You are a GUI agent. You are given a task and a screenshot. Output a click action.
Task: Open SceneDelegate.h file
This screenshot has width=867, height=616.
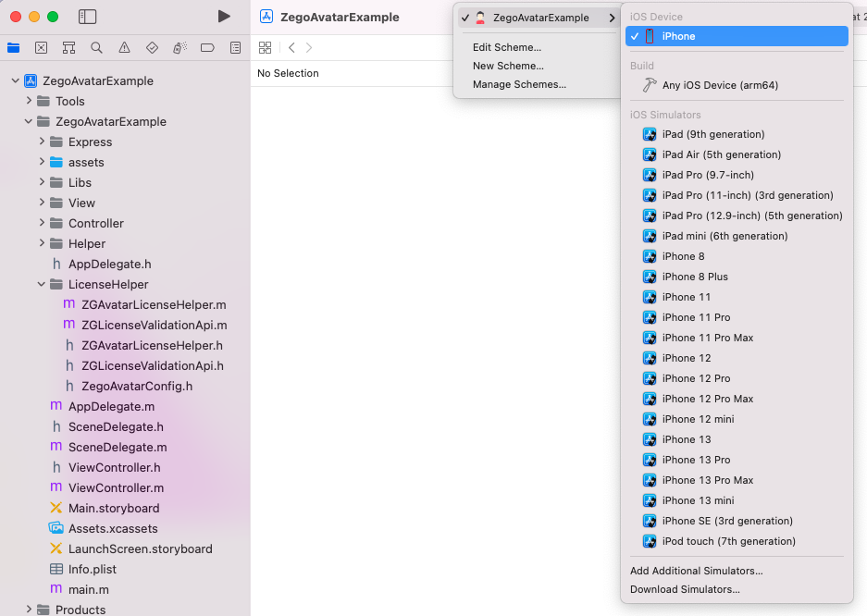coord(116,427)
